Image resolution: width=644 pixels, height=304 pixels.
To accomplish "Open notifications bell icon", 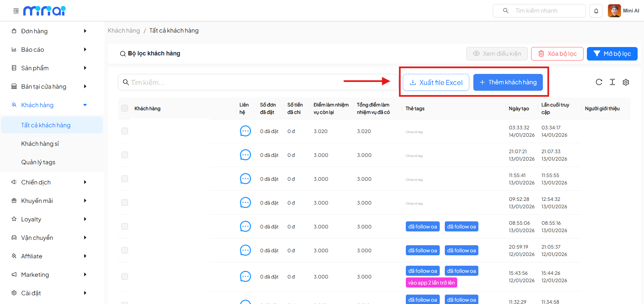I will (596, 11).
